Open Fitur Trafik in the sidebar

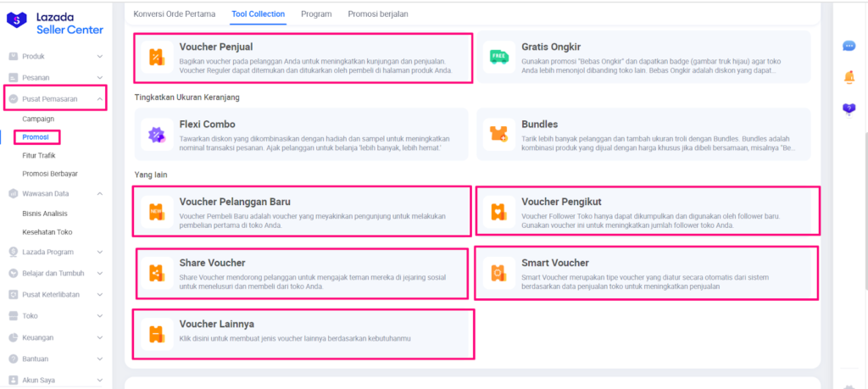[x=39, y=155]
